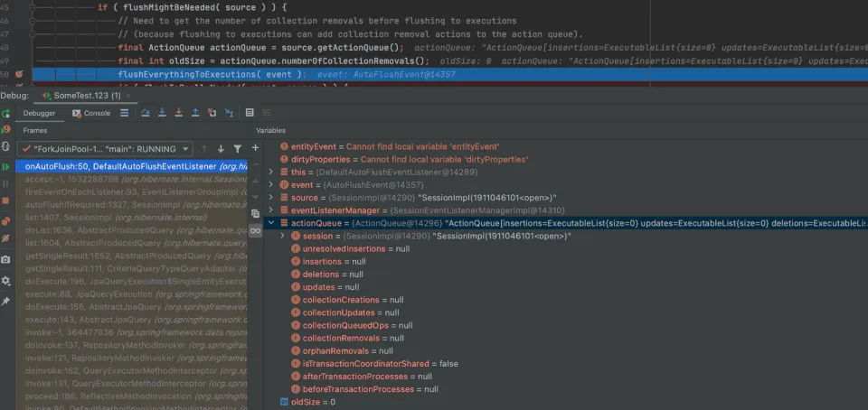Select frame execute:88, JpaQueryExecution
Viewport: 868px width, 410px height.
coord(132,294)
